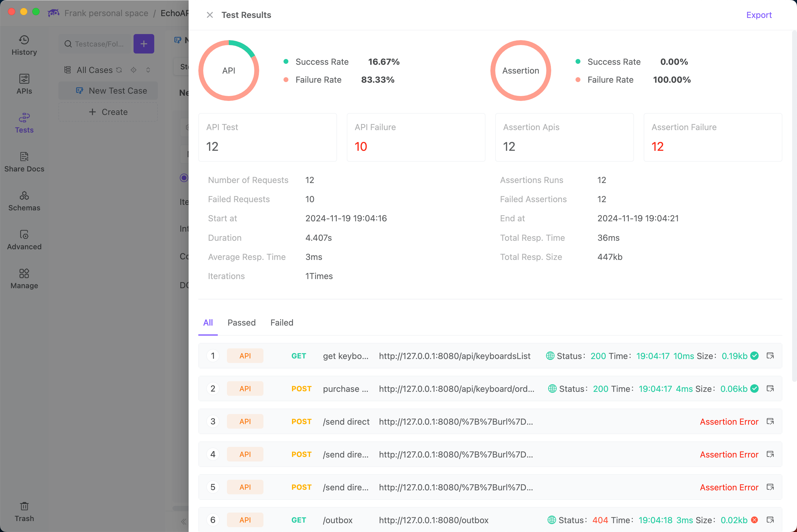Click Assertion Error text in row 3
The image size is (797, 532).
729,422
